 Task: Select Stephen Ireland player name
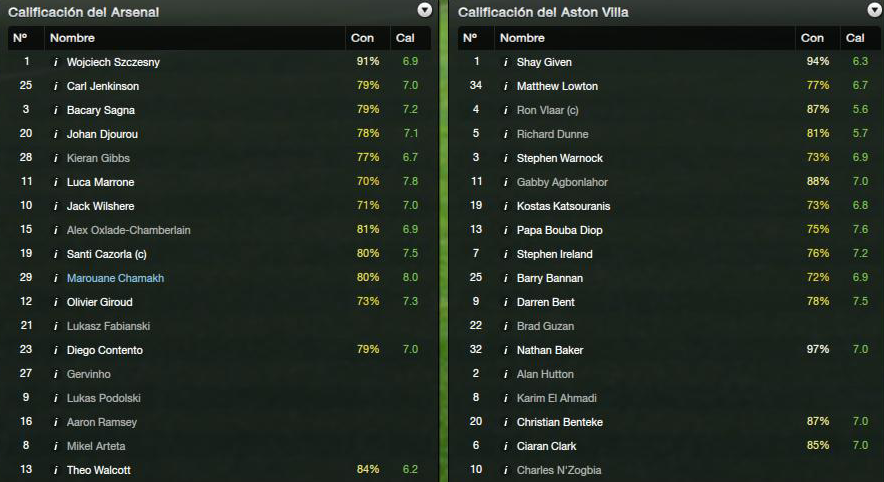[x=554, y=254]
